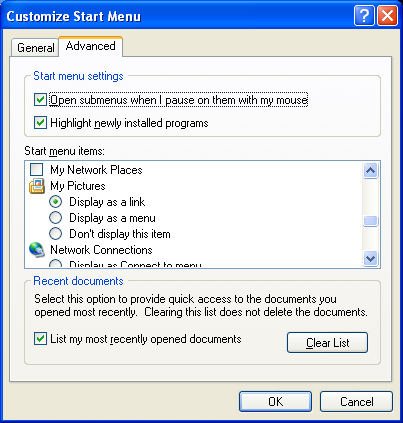
Task: Disable List my most recently opened documents
Action: coord(40,339)
